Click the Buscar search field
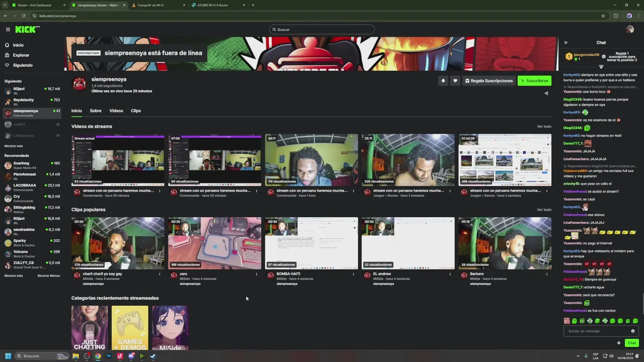The width and height of the screenshot is (644, 362). tap(322, 30)
